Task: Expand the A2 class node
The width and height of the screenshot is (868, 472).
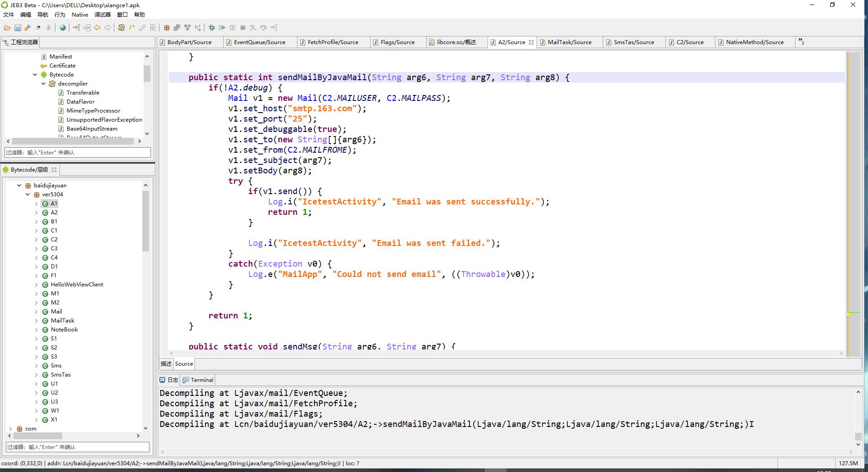Action: (x=36, y=213)
